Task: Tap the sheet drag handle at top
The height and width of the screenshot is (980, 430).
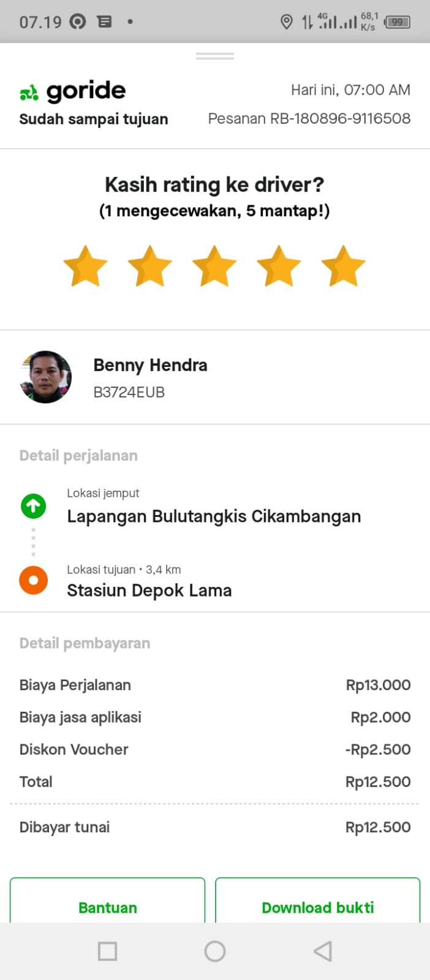Action: pos(215,56)
